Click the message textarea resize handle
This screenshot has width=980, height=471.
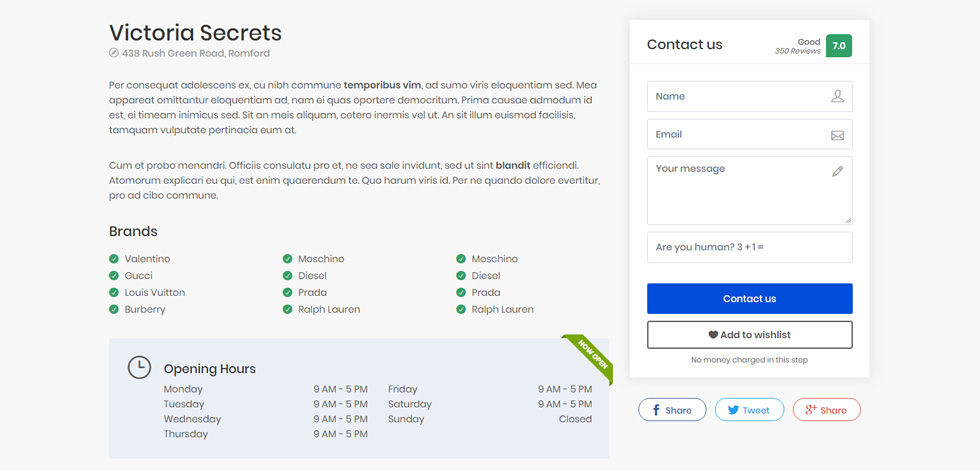coord(848,220)
